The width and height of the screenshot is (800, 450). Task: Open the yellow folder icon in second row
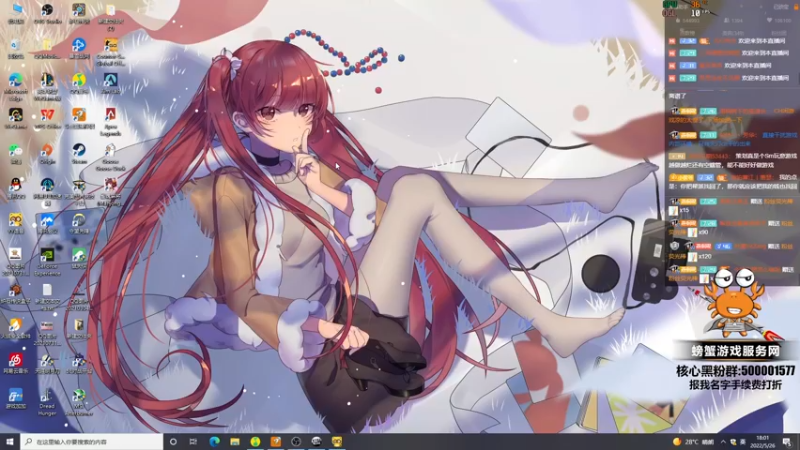pos(47,48)
